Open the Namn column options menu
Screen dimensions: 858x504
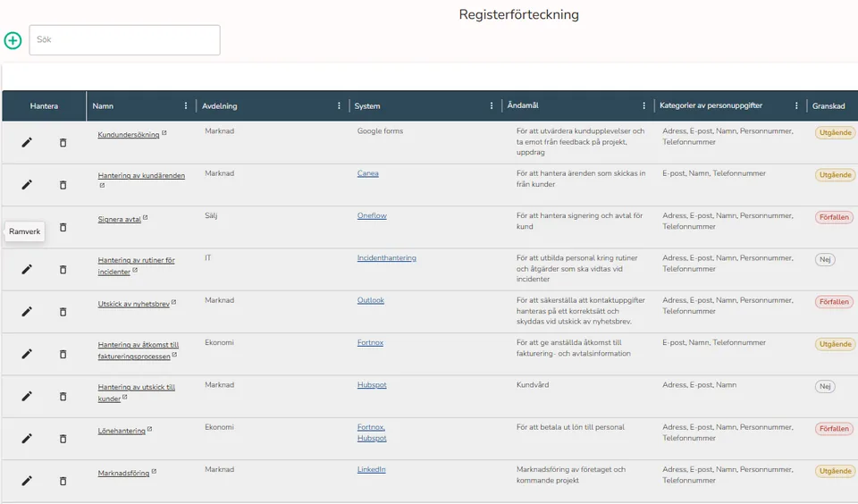click(x=186, y=105)
